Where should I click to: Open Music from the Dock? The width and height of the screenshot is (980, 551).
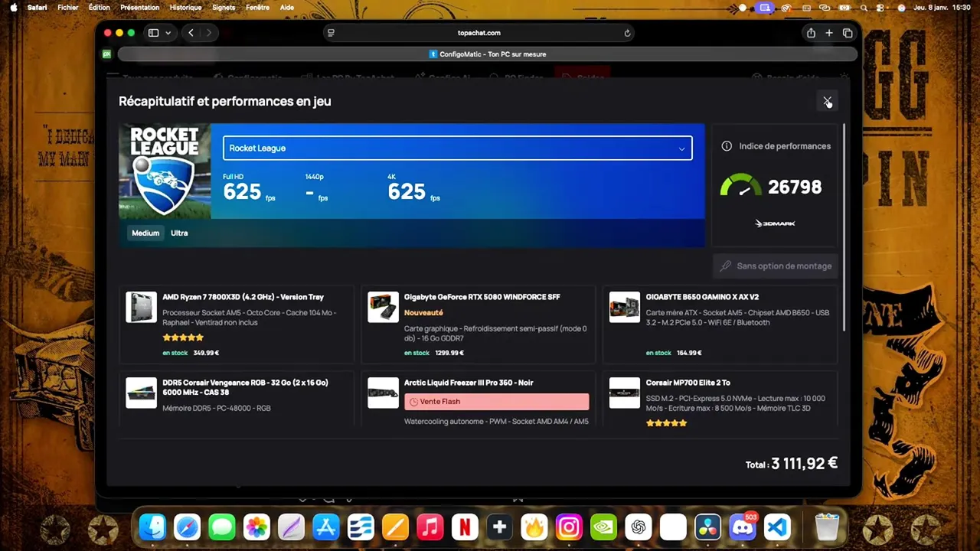[x=430, y=527]
